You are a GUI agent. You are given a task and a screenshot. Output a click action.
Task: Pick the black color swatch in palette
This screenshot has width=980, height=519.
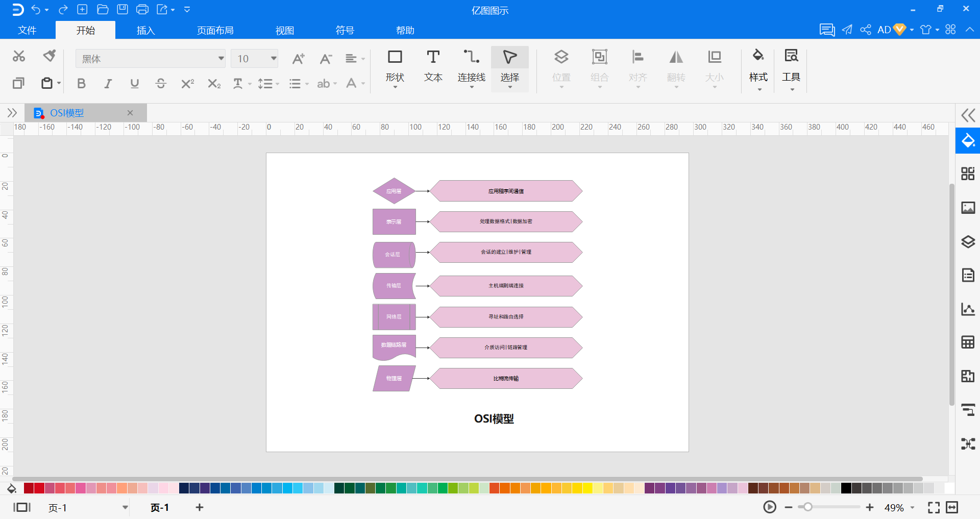coord(846,488)
